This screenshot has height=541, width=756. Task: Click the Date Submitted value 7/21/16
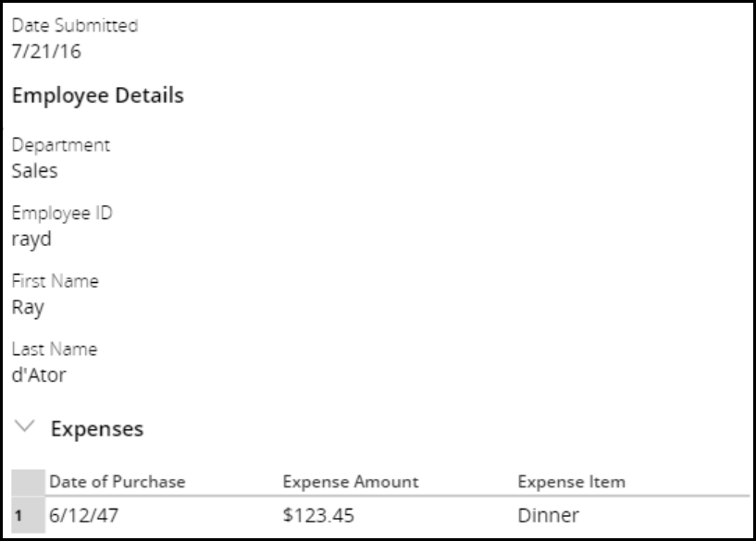tap(46, 52)
